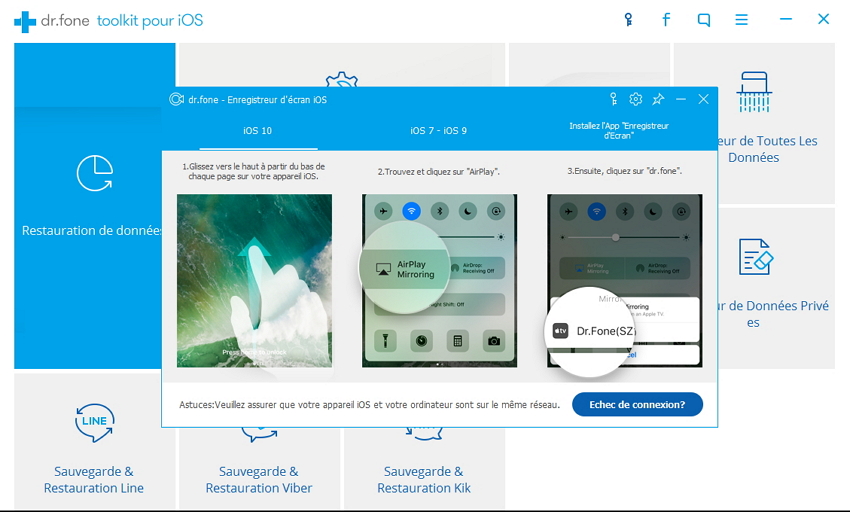Click the Dr.Fone(SZ) step 3 illustration
Image resolution: width=850 pixels, height=512 pixels.
(x=624, y=280)
